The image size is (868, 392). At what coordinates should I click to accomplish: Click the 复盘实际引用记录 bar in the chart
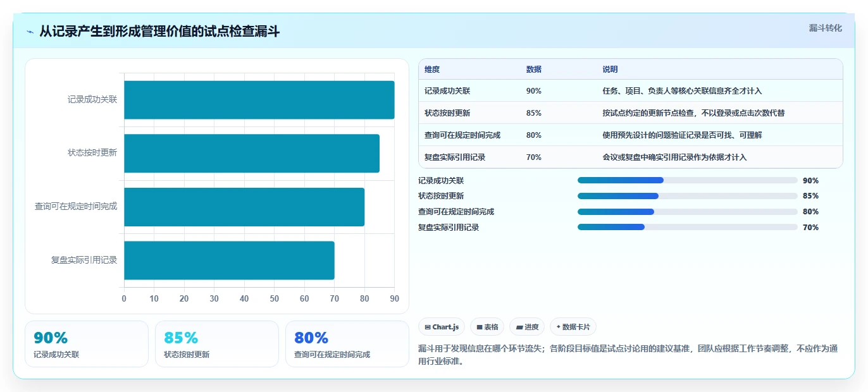pos(229,260)
